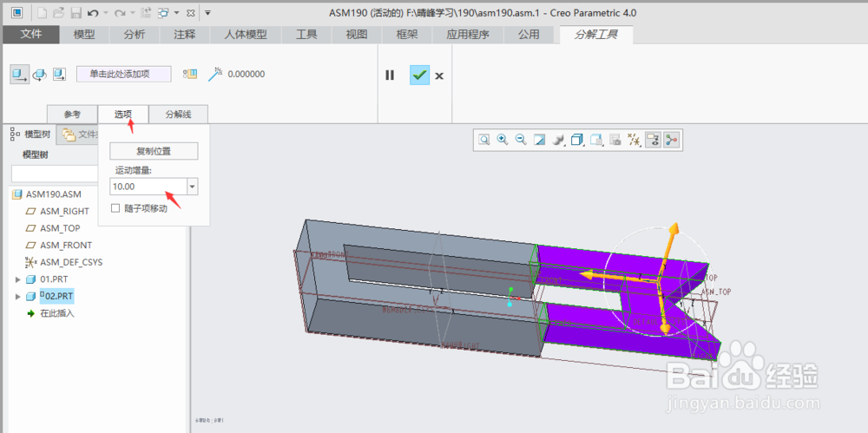Open the 参考 panel tab

[x=72, y=115]
